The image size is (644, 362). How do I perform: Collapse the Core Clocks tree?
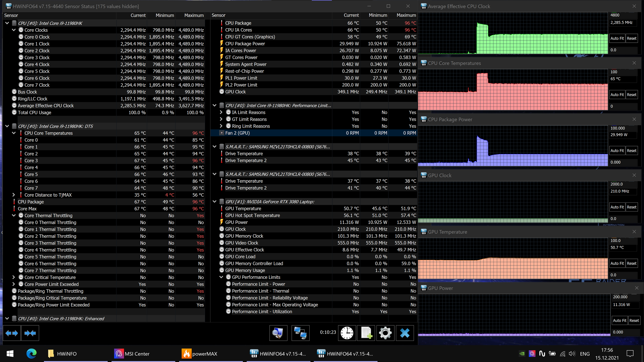tap(14, 30)
